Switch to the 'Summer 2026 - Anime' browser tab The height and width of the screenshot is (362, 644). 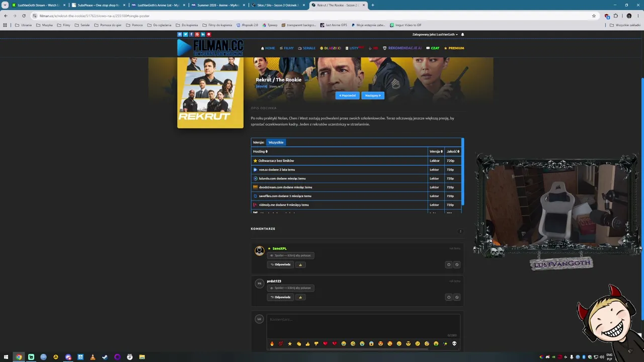point(218,5)
